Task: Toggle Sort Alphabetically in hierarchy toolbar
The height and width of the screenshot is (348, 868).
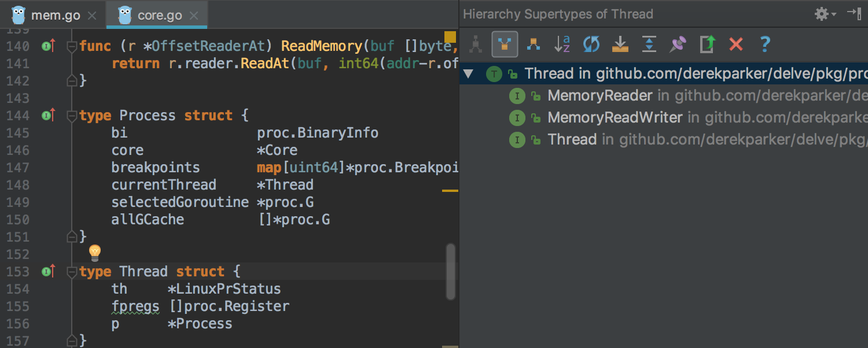Action: click(x=562, y=45)
